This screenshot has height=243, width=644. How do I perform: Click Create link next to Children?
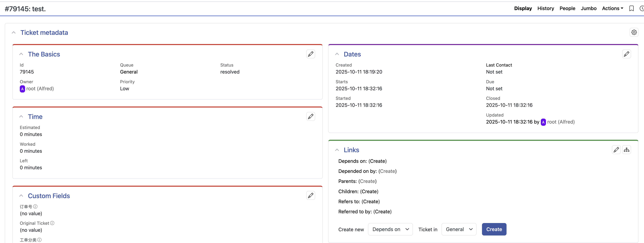[369, 191]
